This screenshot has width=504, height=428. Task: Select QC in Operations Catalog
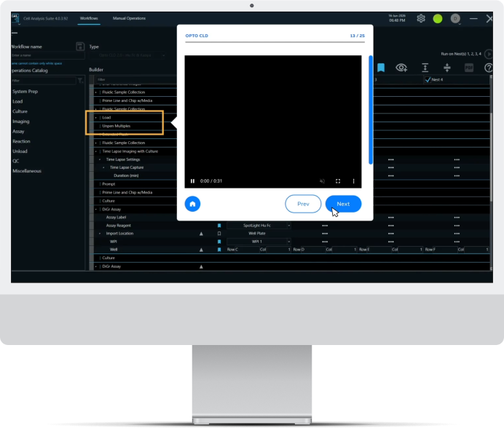pos(16,161)
